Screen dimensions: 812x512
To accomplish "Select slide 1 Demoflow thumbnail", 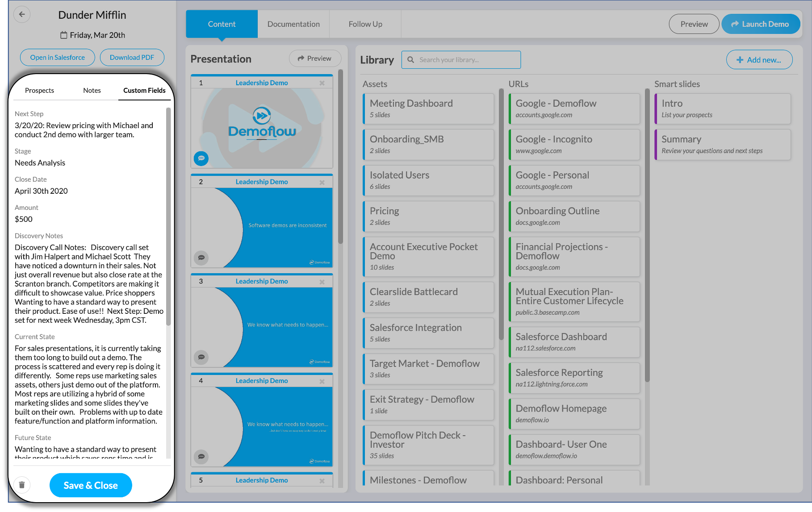I will coord(262,127).
